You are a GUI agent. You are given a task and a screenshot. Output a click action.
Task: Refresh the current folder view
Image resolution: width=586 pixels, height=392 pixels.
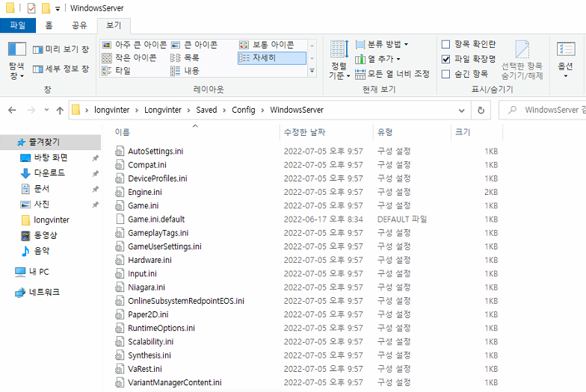coord(481,111)
